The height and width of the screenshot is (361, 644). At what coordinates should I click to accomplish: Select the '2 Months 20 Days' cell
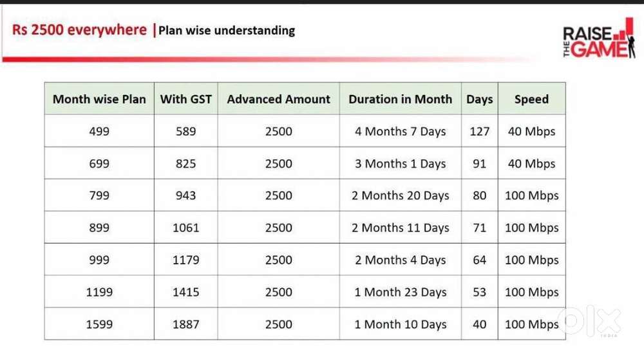point(400,196)
